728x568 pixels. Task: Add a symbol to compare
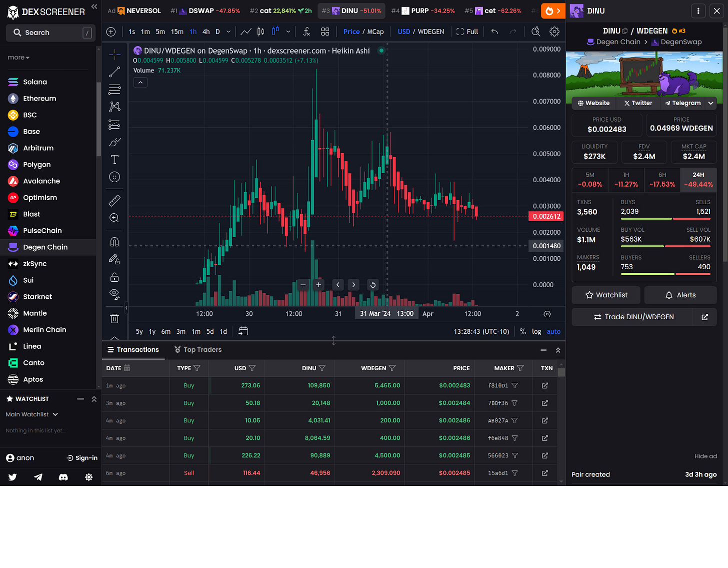pyautogui.click(x=111, y=32)
